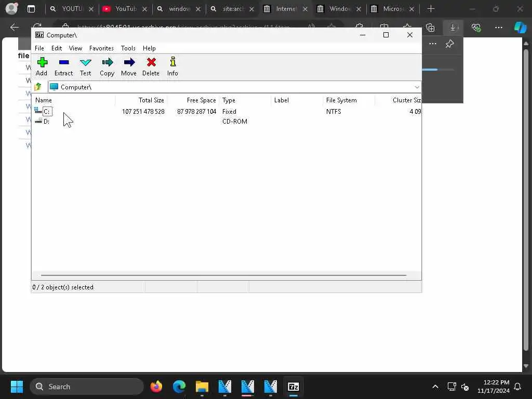The height and width of the screenshot is (399, 532).
Task: Sort by Free Space column header
Action: 193,100
